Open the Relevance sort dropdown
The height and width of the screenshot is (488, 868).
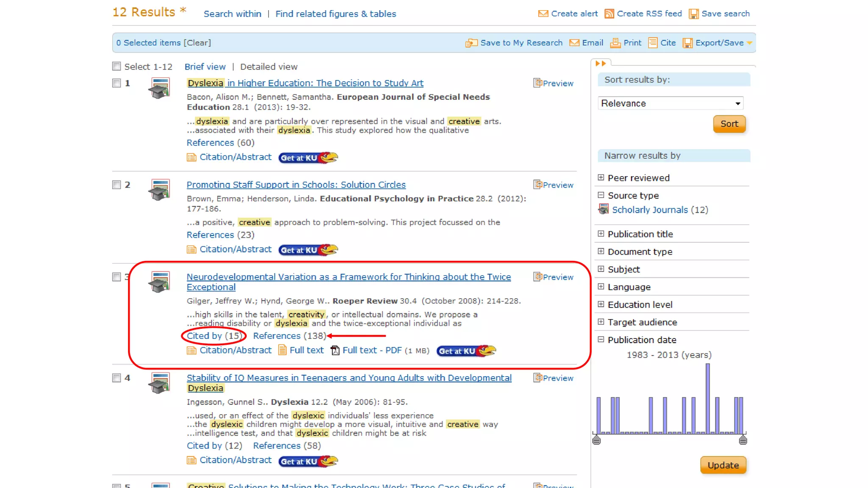pyautogui.click(x=670, y=103)
